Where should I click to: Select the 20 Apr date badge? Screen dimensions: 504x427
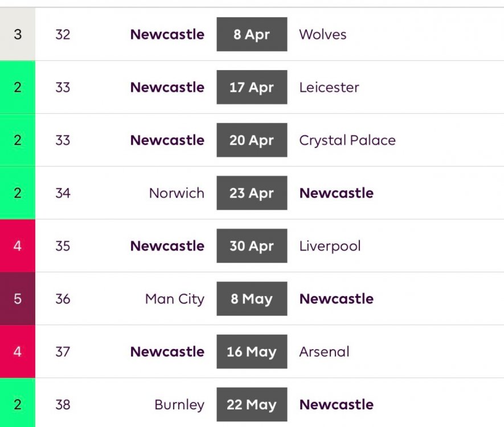click(252, 140)
